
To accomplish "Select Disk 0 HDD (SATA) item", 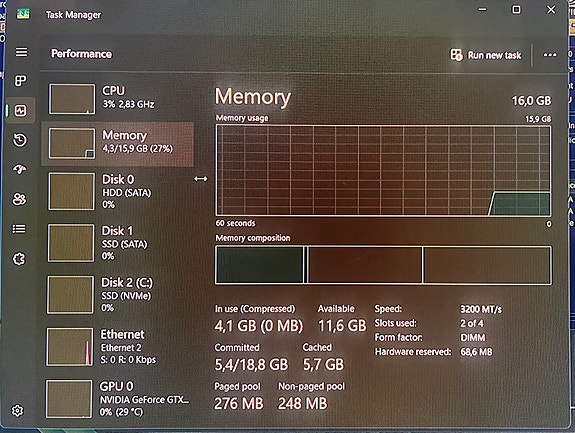I will (117, 191).
